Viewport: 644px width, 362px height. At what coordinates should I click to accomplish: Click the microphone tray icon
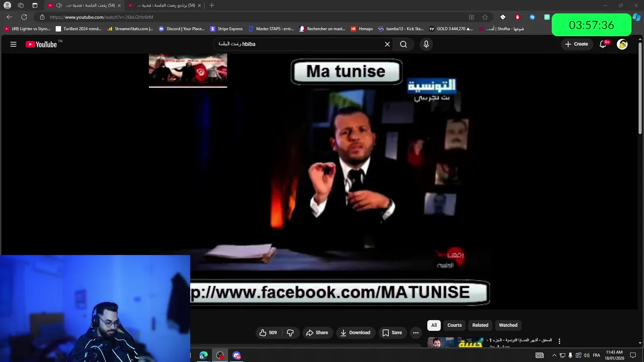click(x=570, y=355)
